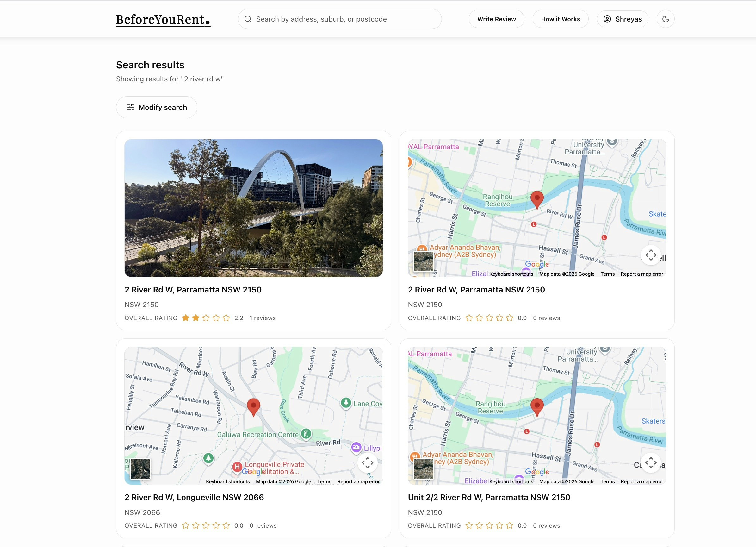Open the 1 reviews link for Parramatta listing
Image resolution: width=756 pixels, height=547 pixels.
coord(262,318)
